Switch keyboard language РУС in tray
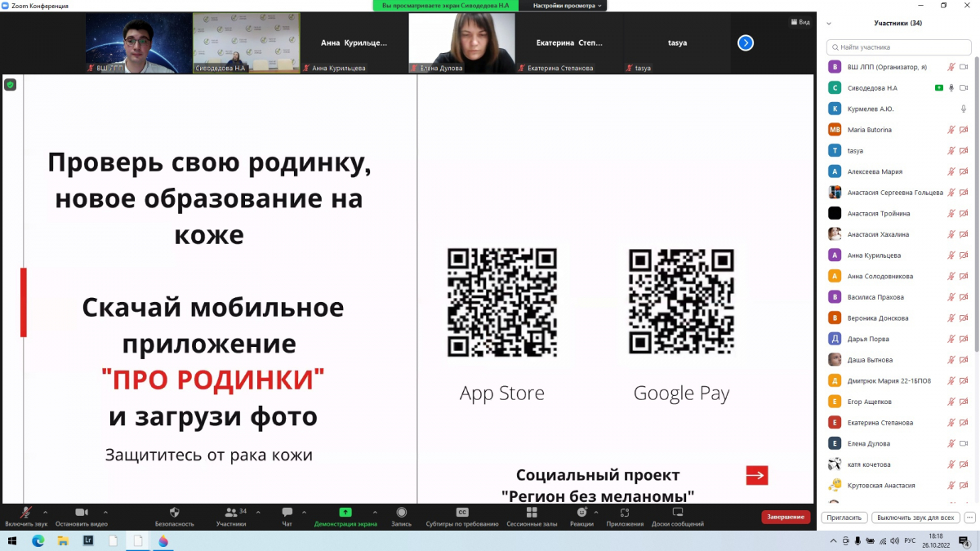The image size is (980, 551). pos(910,541)
